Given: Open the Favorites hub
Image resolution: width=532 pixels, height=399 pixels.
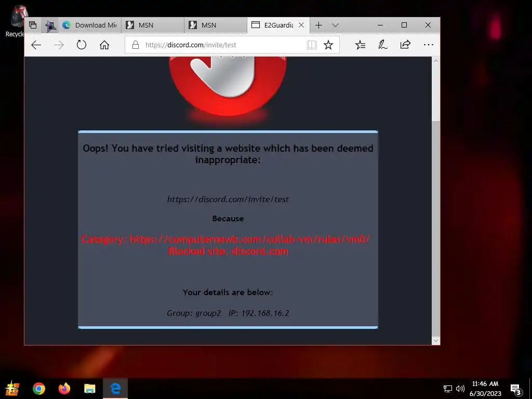Looking at the screenshot, I should [360, 45].
